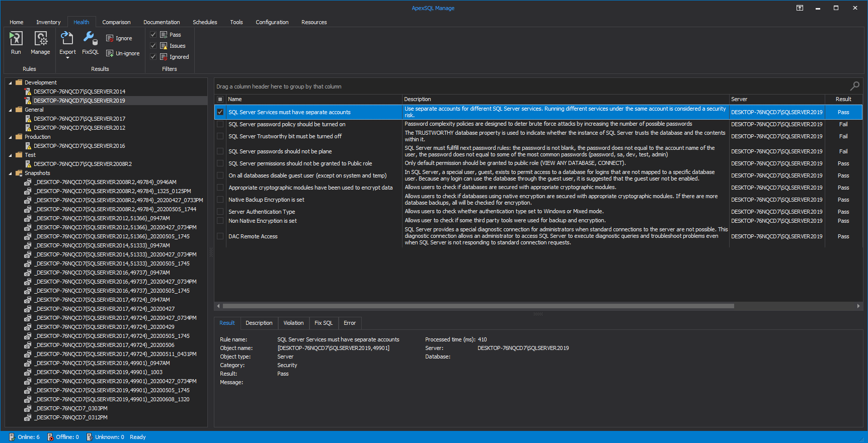
Task: Select the 'Non Native Encryption is set' row
Action: pyautogui.click(x=538, y=221)
